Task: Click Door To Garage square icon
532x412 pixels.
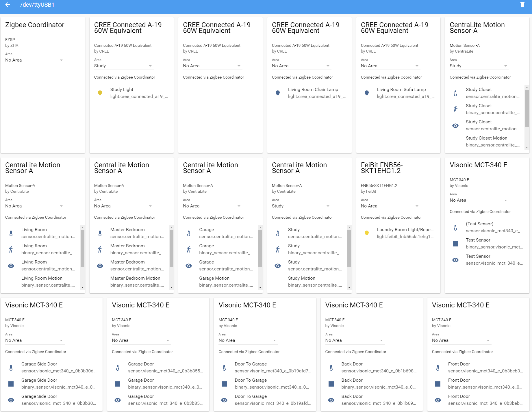Action: pyautogui.click(x=224, y=384)
